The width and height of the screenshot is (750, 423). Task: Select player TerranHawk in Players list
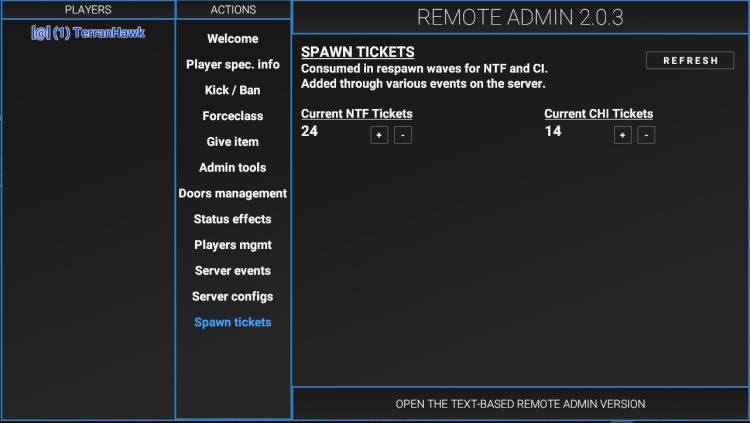[88, 33]
